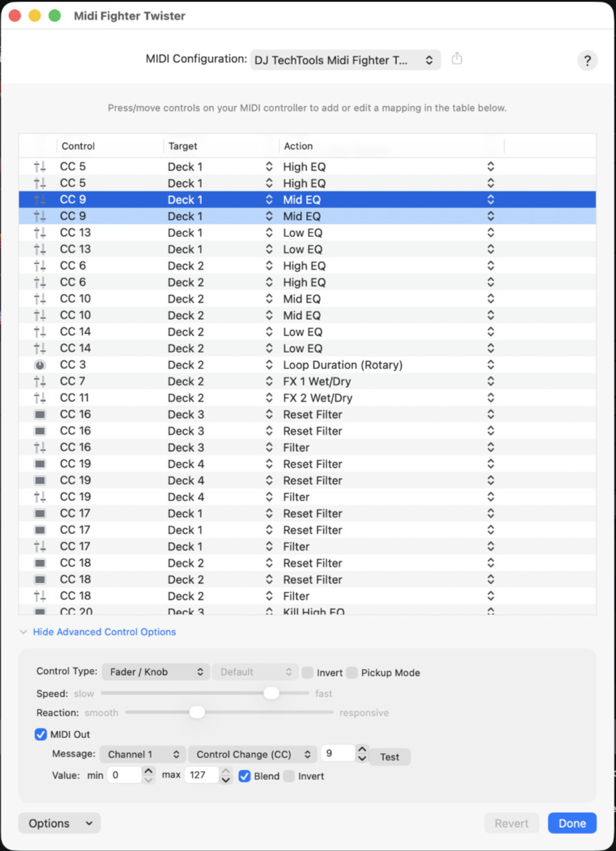This screenshot has height=851, width=616.
Task: Open the Control Change (CC) message type dropdown
Action: click(x=253, y=754)
